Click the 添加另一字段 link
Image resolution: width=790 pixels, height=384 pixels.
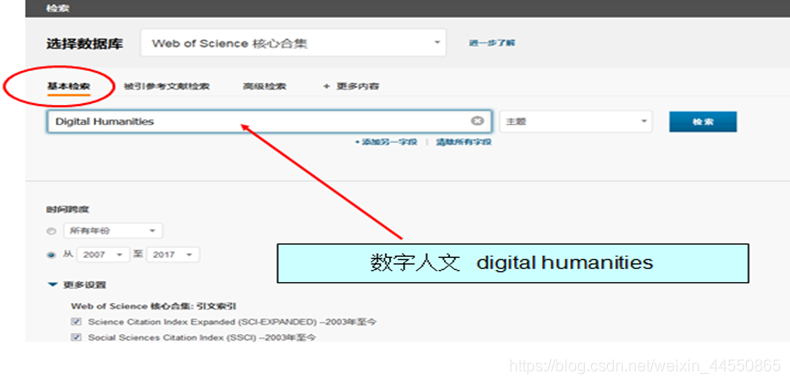tap(386, 142)
